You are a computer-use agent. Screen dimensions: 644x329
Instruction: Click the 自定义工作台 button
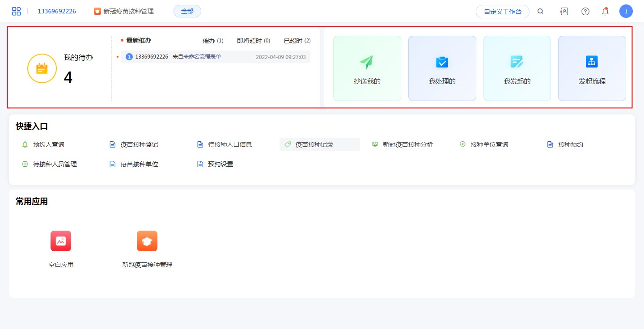point(502,12)
